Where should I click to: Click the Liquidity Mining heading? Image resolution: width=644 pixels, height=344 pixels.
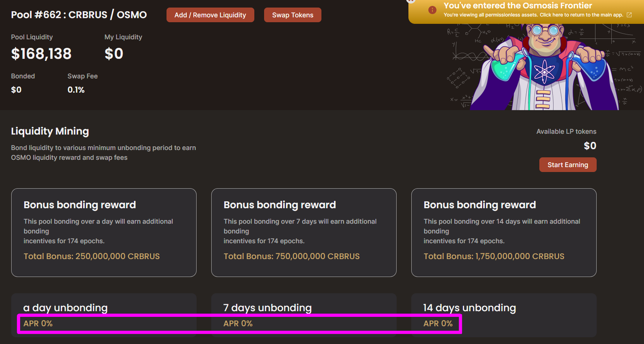[x=50, y=131]
